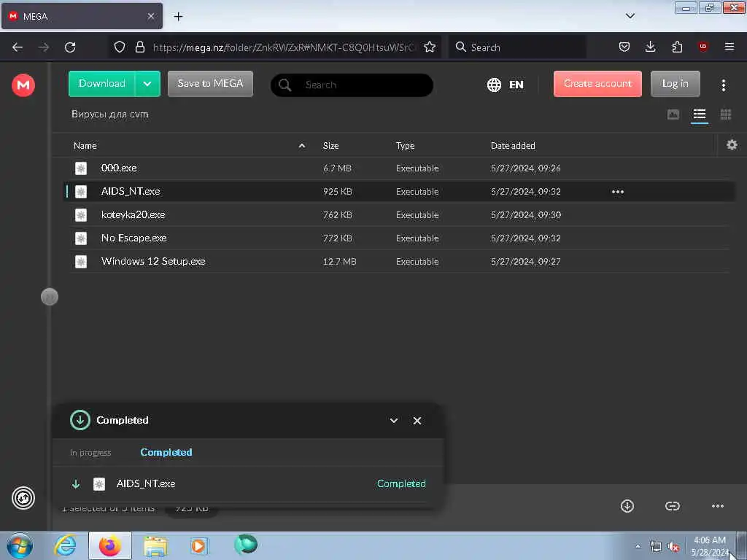Click Save to MEGA button
Image resolution: width=747 pixels, height=560 pixels.
(x=210, y=84)
